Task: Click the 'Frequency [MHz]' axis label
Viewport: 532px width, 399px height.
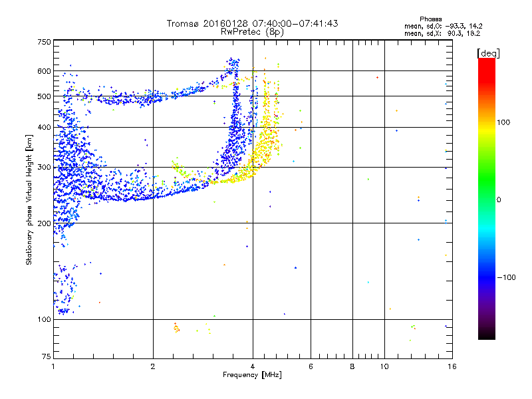Action: [x=252, y=375]
